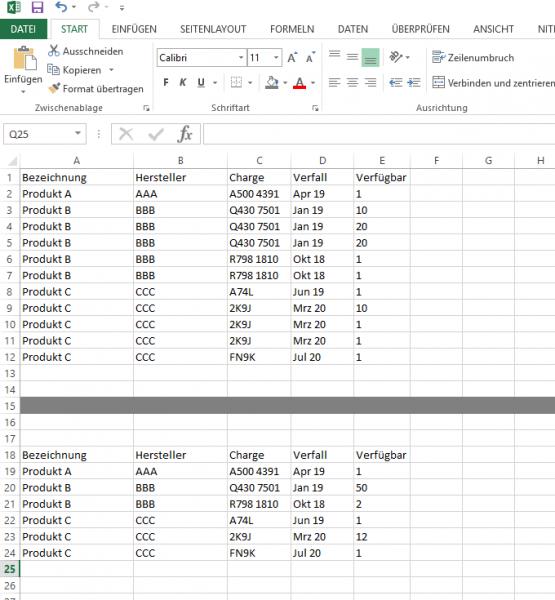This screenshot has height=600, width=555.
Task: Click into the formula bar input
Action: (x=379, y=134)
